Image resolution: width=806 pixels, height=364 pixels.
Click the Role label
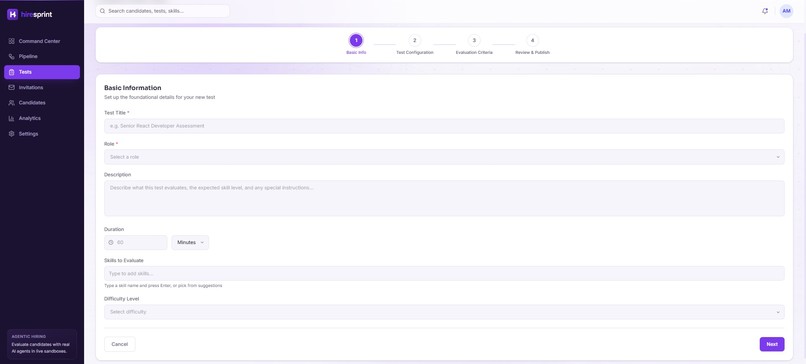click(111, 144)
